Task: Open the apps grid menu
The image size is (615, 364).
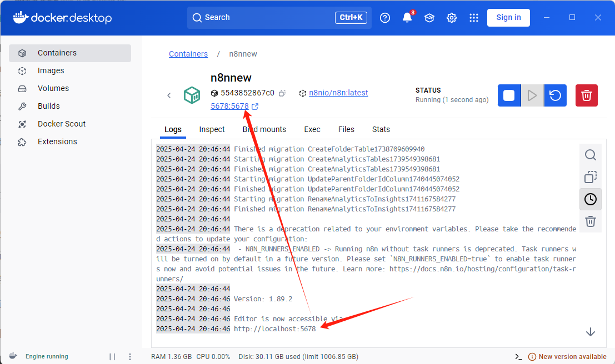Action: [474, 18]
